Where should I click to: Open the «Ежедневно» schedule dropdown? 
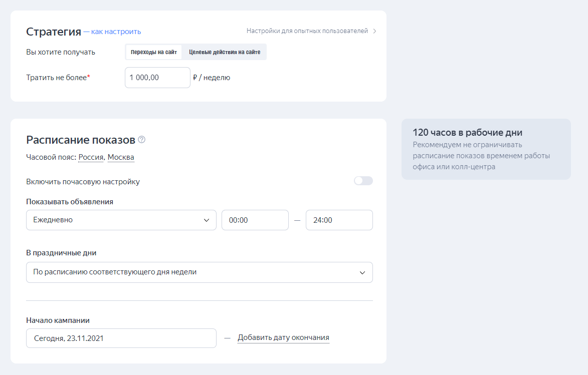[121, 220]
